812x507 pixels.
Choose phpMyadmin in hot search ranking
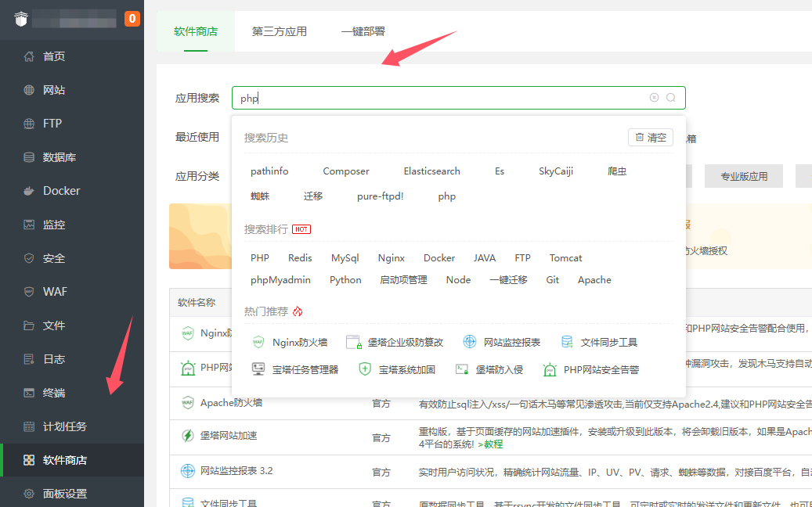(280, 280)
